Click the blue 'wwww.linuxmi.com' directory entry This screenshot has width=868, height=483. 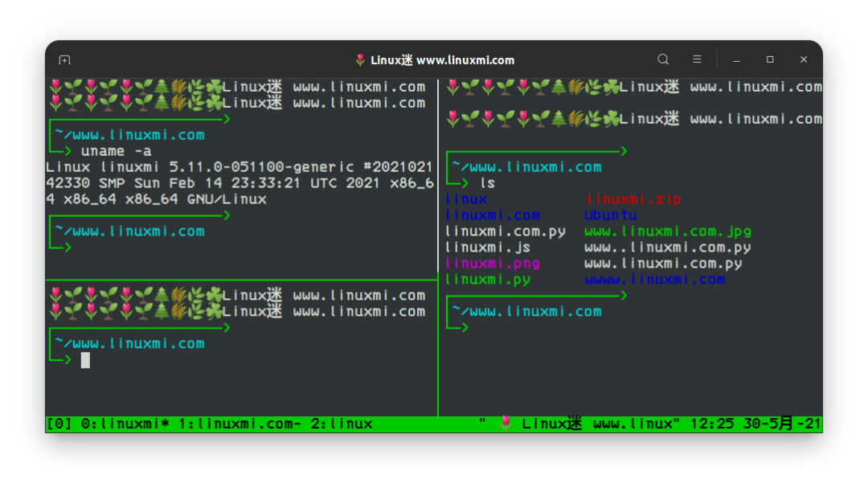[x=655, y=280]
